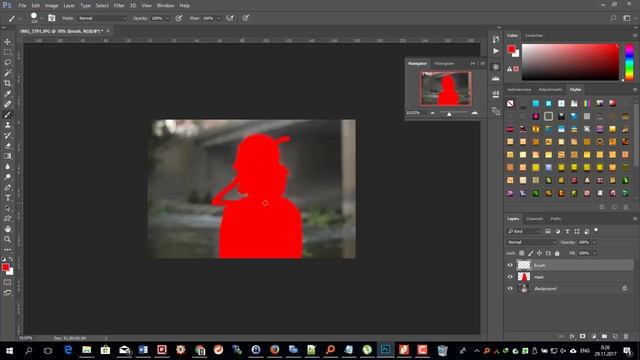Click the default no-style swatch
This screenshot has height=360, width=640.
pos(510,103)
